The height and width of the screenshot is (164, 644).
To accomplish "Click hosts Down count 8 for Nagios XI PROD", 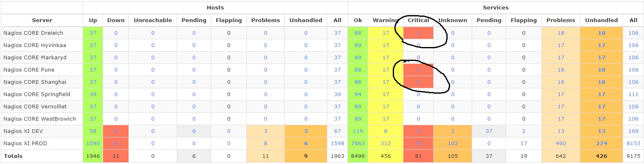I will [x=116, y=144].
